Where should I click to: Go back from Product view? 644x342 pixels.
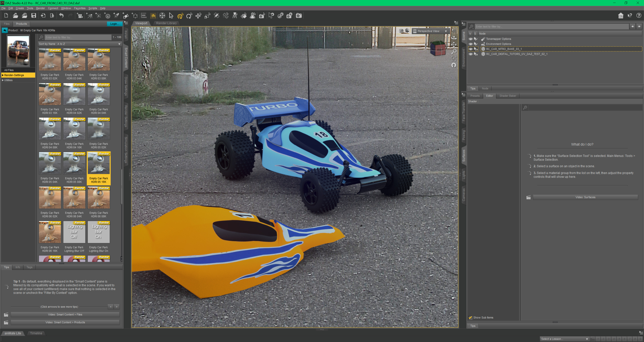5,30
